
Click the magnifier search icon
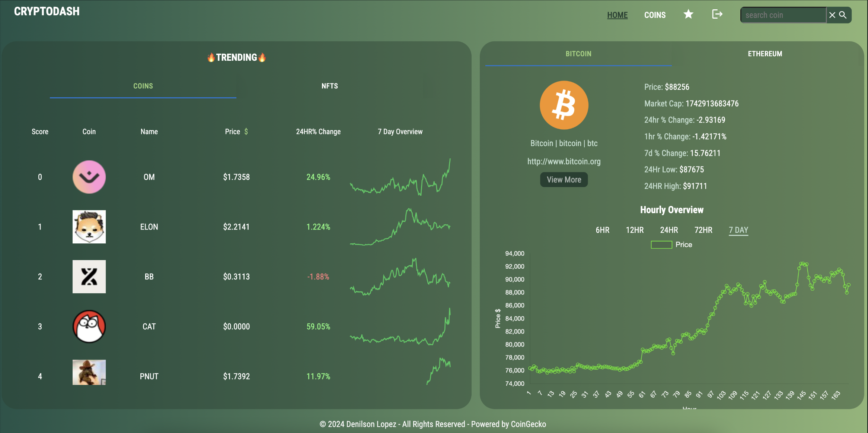point(843,15)
